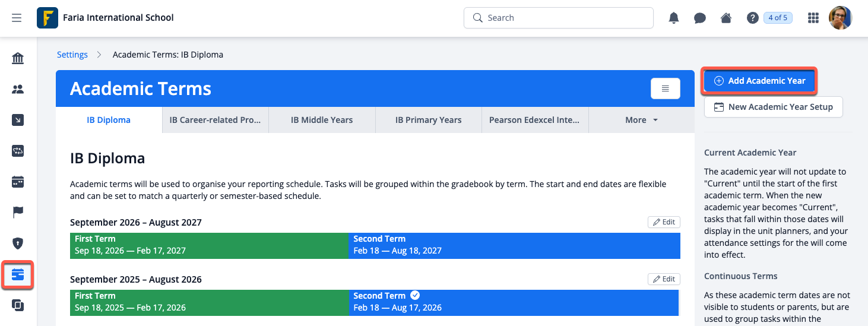The height and width of the screenshot is (326, 868).
Task: Open the flag sidebar icon
Action: click(18, 213)
